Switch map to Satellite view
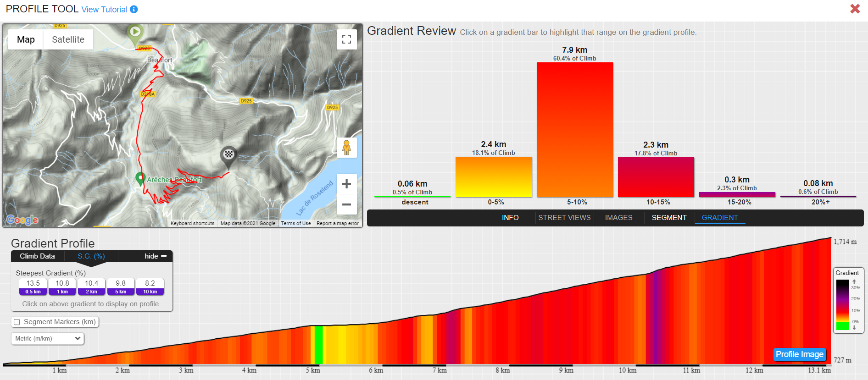Viewport: 868px width, 380px height. (68, 39)
